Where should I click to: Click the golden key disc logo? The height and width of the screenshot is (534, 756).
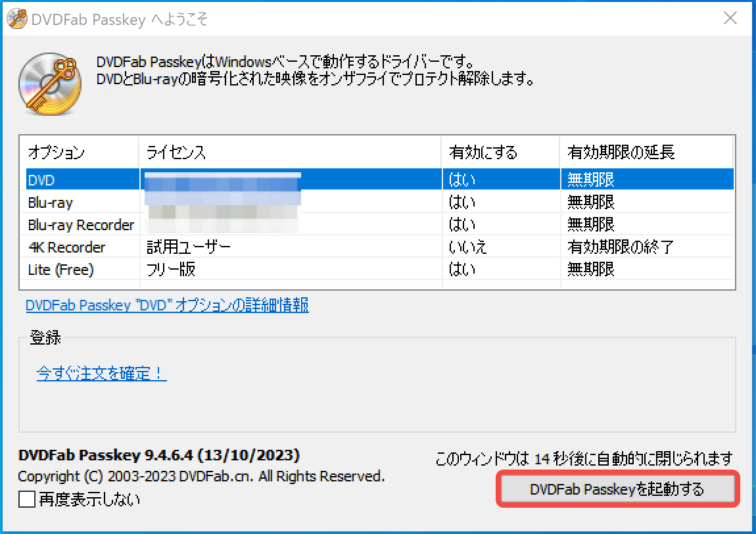coord(50,84)
